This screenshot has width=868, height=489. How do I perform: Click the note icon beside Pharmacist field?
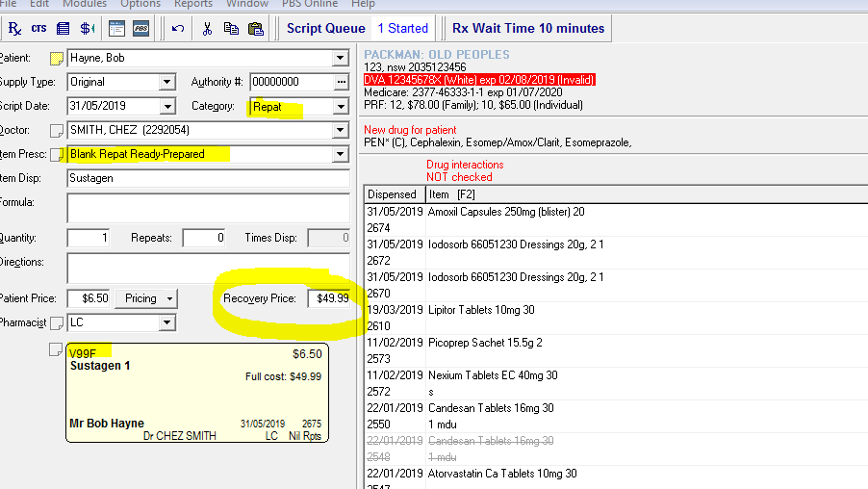(x=57, y=322)
